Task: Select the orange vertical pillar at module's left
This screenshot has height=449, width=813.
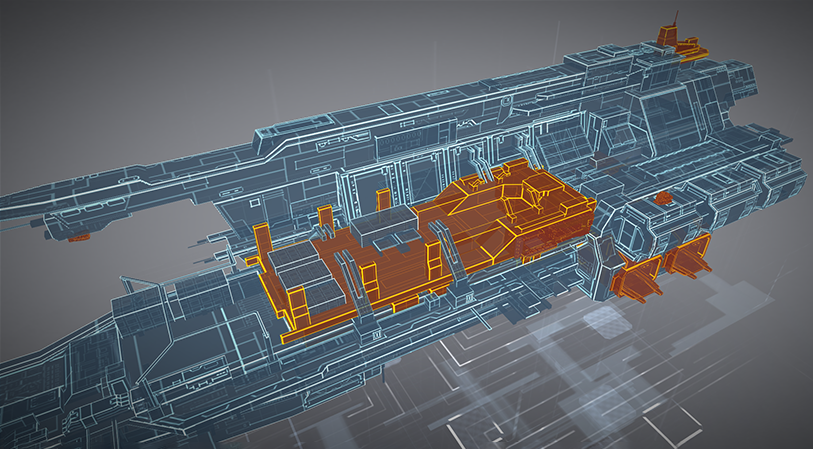Action: pos(260,245)
